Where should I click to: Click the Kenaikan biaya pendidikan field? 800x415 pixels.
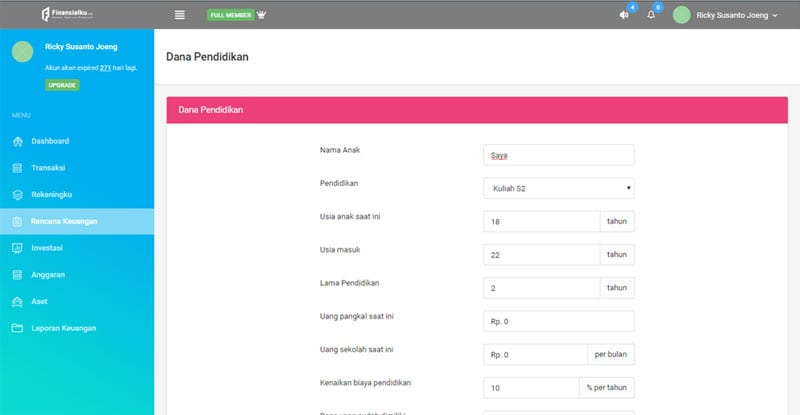pyautogui.click(x=530, y=387)
